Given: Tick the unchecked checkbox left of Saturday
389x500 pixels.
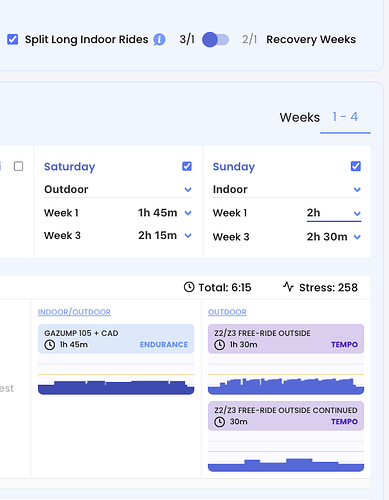Looking at the screenshot, I should point(18,166).
